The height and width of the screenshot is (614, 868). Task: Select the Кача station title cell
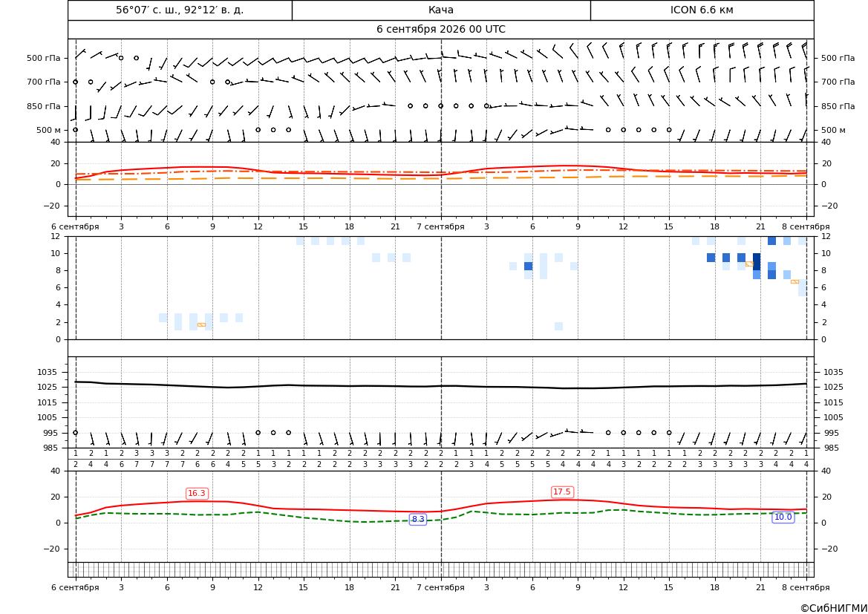tap(441, 10)
